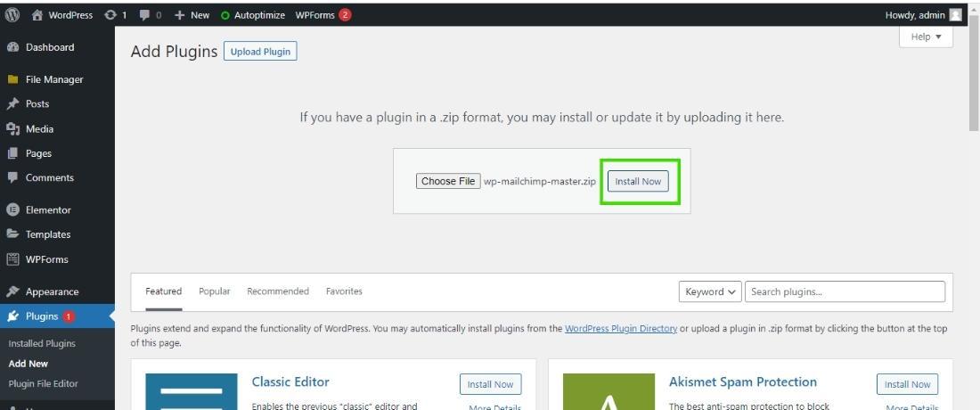The image size is (980, 410).
Task: Click the File Manager folder icon
Action: [x=12, y=79]
